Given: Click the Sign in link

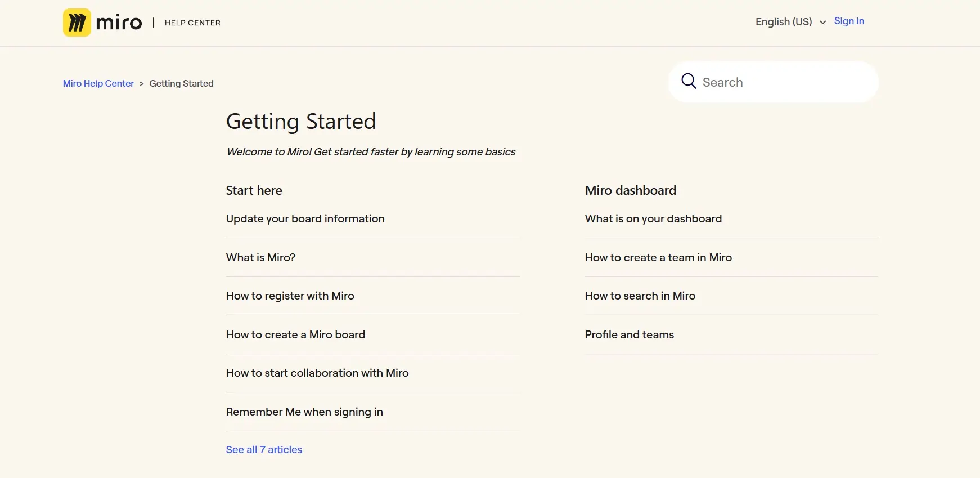Looking at the screenshot, I should click(x=849, y=21).
